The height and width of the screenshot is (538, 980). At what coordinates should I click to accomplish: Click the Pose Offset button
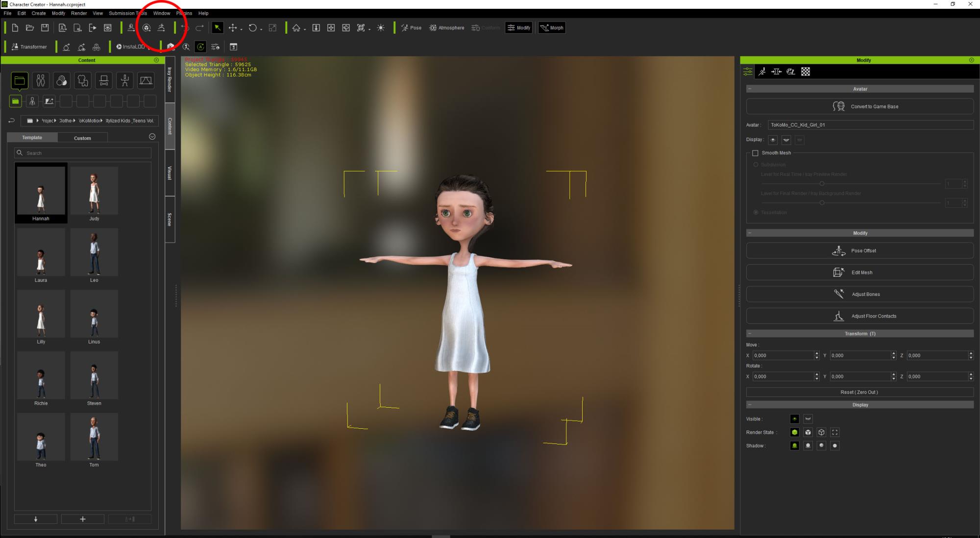(x=859, y=250)
